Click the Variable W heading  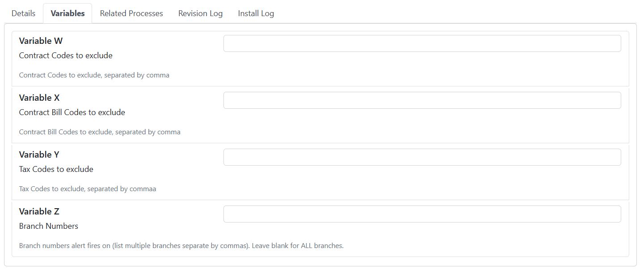[x=41, y=41]
